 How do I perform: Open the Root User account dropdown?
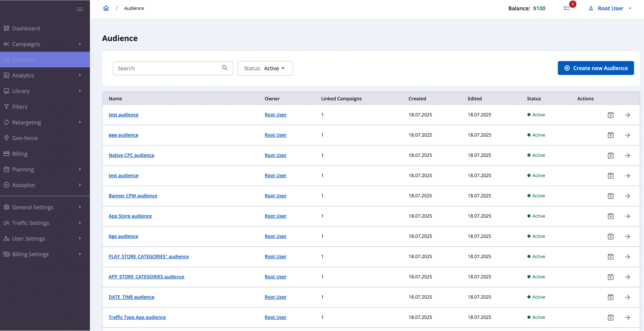click(610, 8)
